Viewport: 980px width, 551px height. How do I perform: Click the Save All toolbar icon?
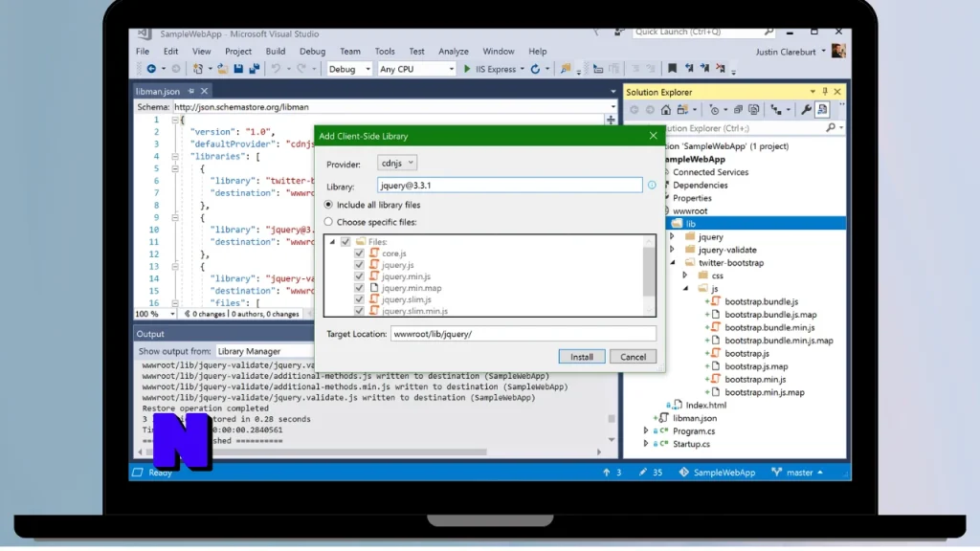[x=254, y=69]
